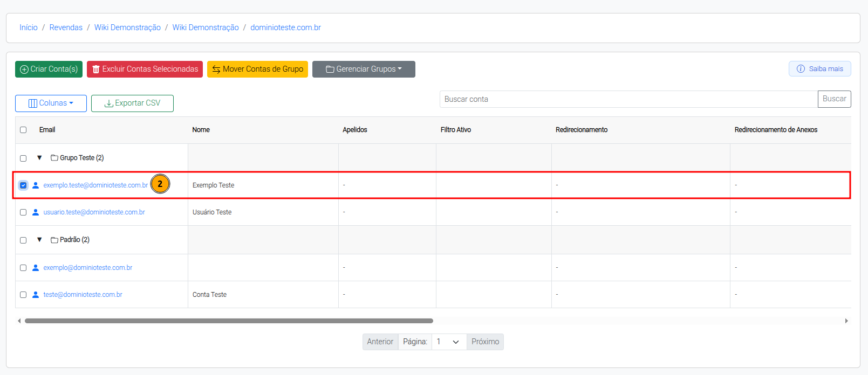Open teste@dominioteste.com.br account link
This screenshot has height=375, width=868.
pos(83,295)
